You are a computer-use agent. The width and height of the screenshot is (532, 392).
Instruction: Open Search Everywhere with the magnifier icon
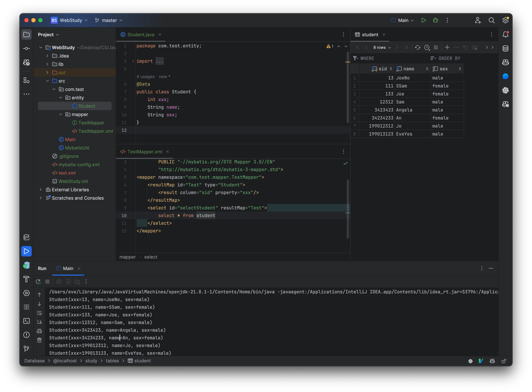point(492,20)
